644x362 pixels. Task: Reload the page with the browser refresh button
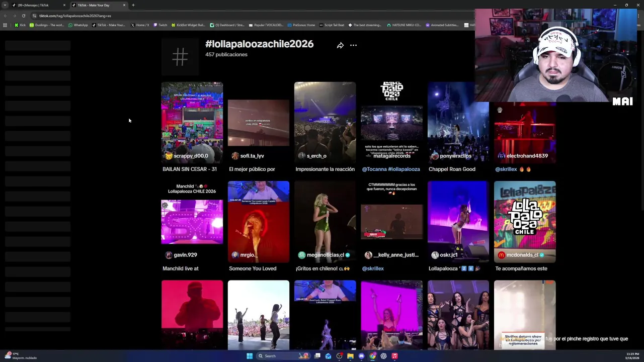click(23, 16)
